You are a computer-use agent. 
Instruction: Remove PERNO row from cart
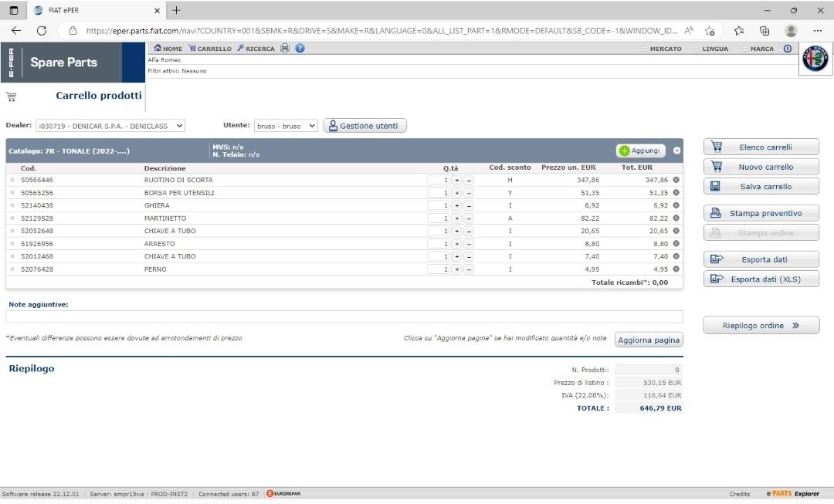(676, 269)
